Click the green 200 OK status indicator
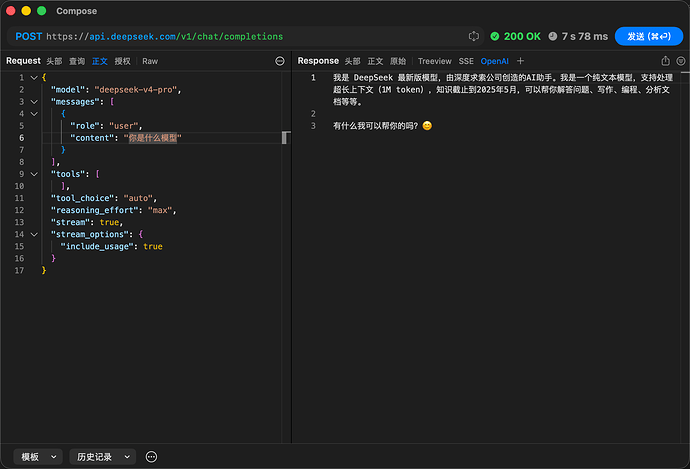 [x=515, y=37]
